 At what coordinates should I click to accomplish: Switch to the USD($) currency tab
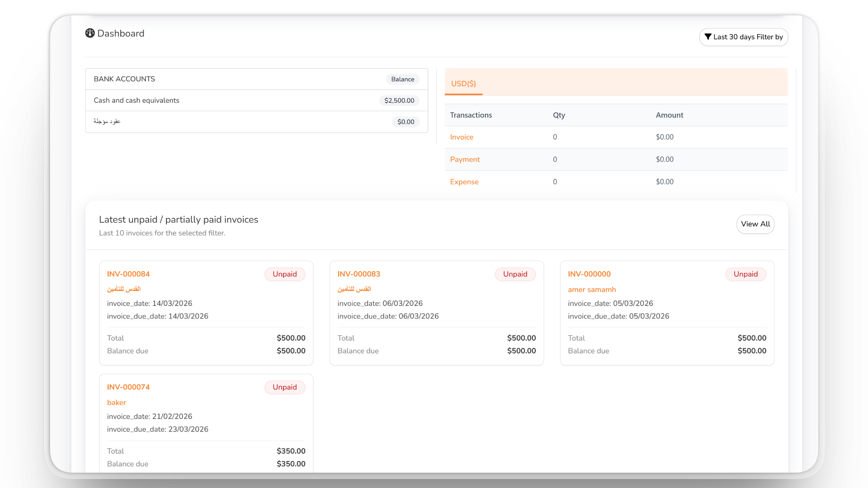tap(463, 84)
